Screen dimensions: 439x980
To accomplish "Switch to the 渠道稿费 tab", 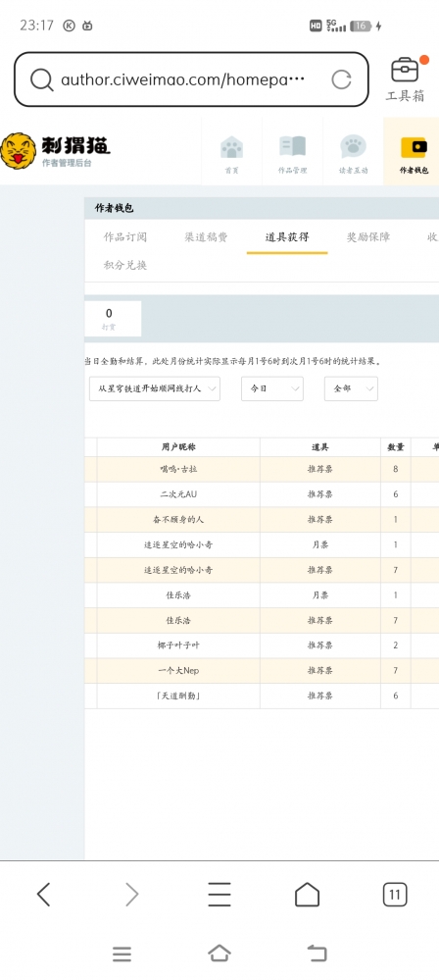I will pos(206,237).
